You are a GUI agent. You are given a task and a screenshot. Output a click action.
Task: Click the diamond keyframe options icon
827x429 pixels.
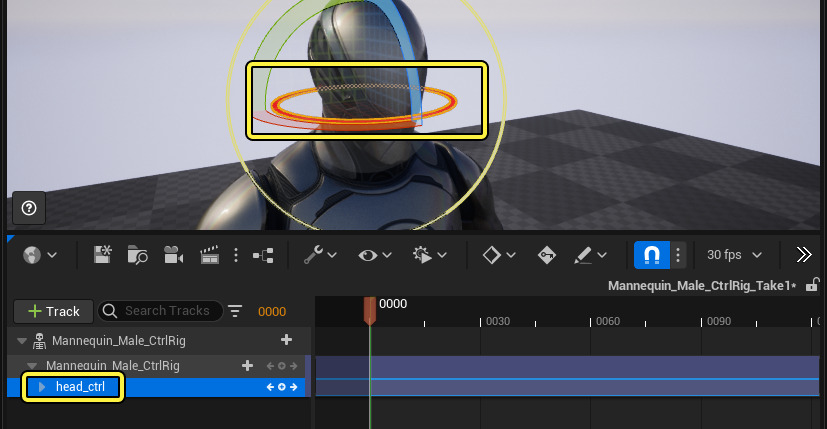(492, 255)
